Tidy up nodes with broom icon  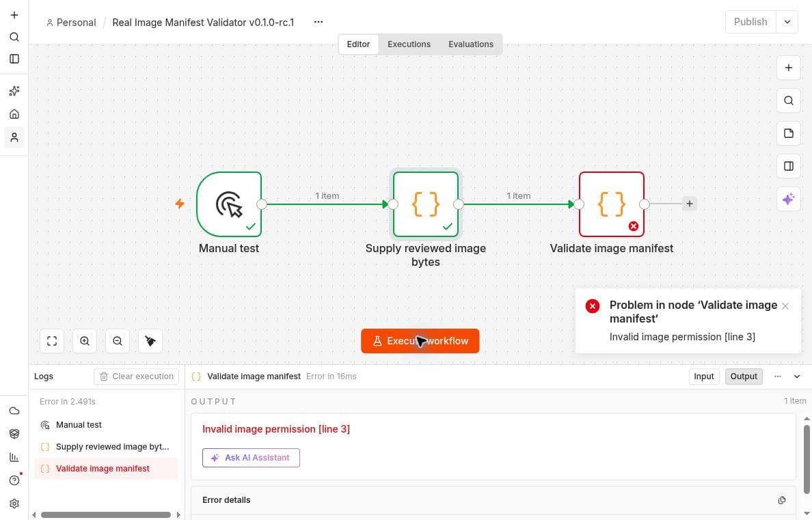point(150,341)
